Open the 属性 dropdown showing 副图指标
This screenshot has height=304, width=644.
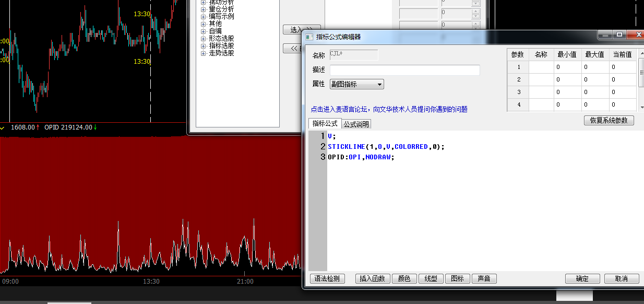357,84
